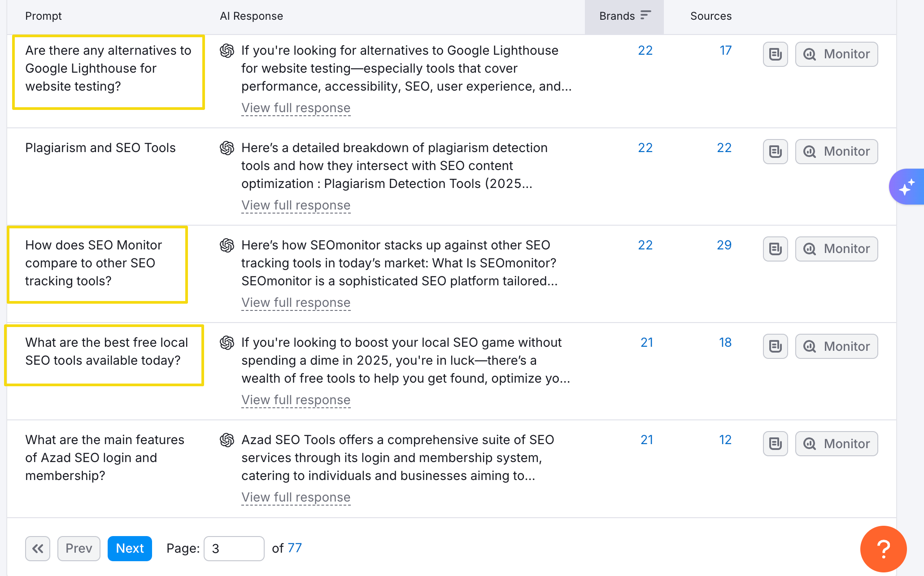
Task: Open 29 sources for SEO Monitor row
Action: point(724,245)
